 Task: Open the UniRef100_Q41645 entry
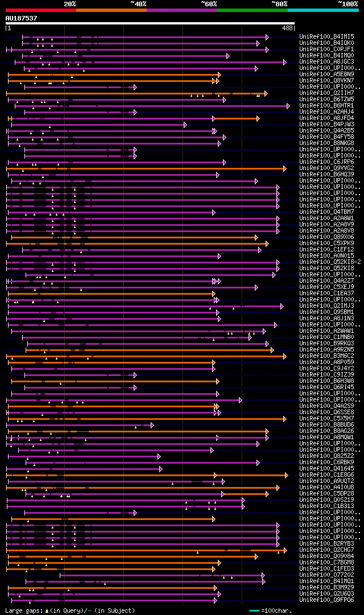click(326, 469)
